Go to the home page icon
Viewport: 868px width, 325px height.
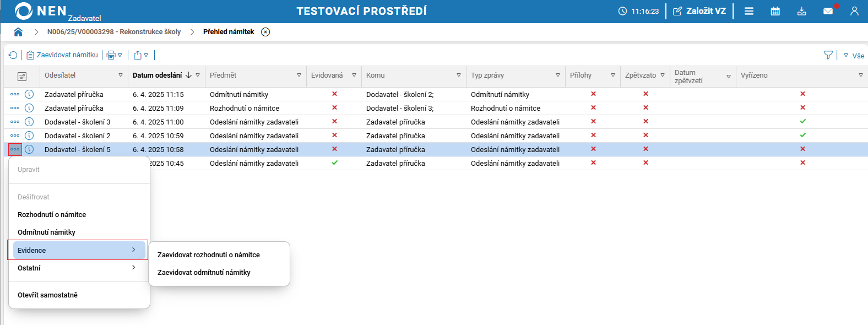tap(18, 32)
